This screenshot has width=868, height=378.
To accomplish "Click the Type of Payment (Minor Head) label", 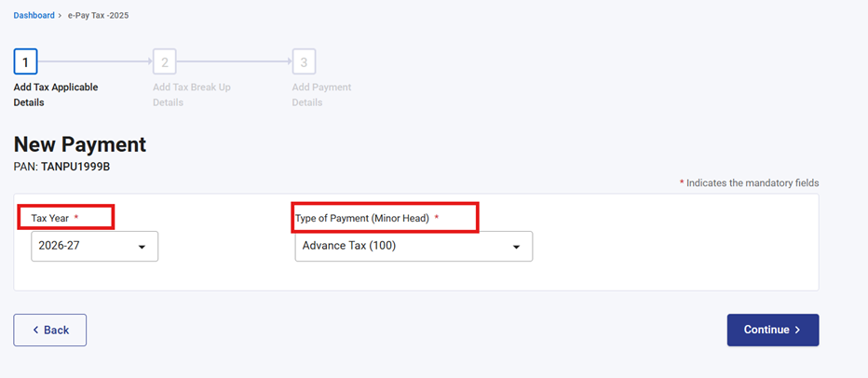I will click(362, 218).
